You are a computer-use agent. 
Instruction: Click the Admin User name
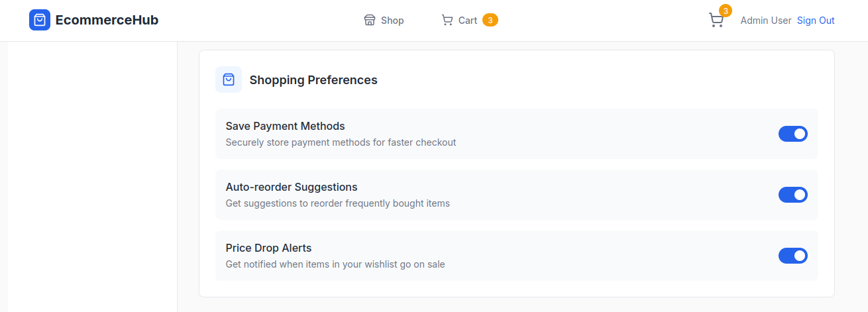click(765, 21)
